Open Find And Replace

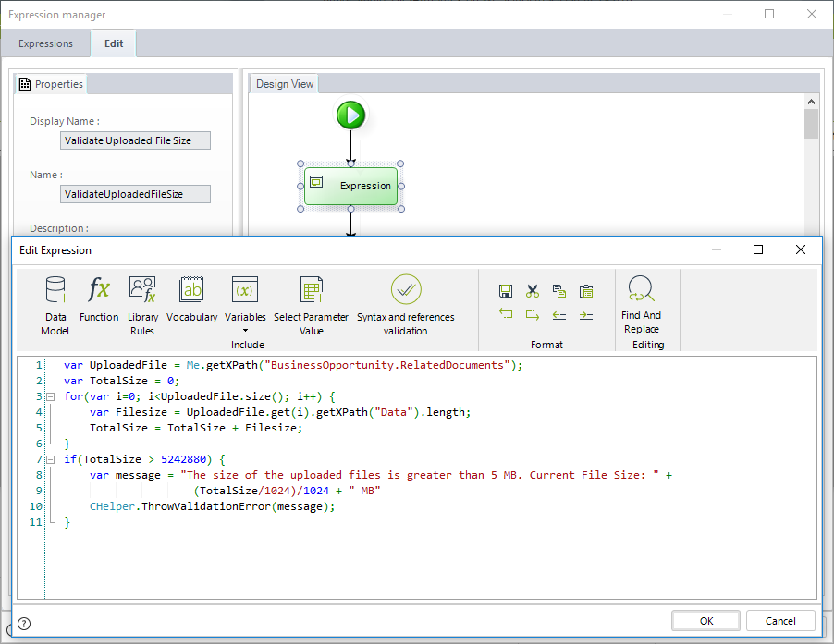click(641, 291)
